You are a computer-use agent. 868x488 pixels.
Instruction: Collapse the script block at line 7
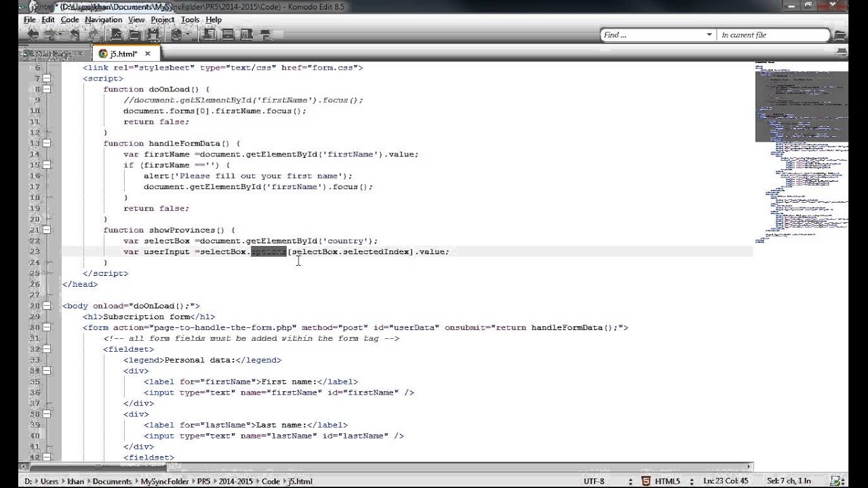[x=47, y=79]
